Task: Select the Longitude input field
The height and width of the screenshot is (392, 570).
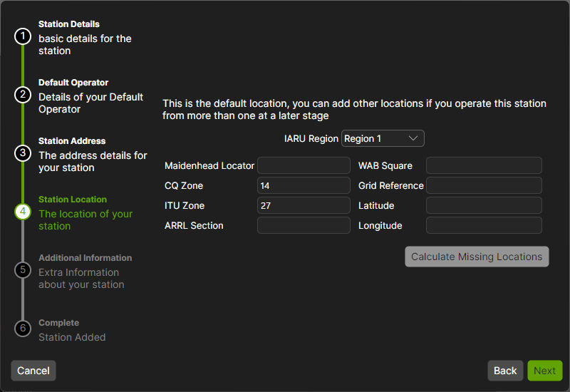Action: [x=484, y=226]
